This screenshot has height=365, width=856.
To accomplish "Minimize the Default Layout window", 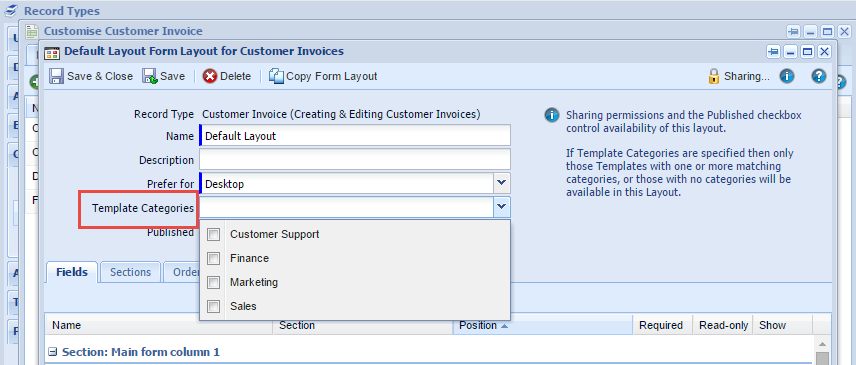I will 790,52.
